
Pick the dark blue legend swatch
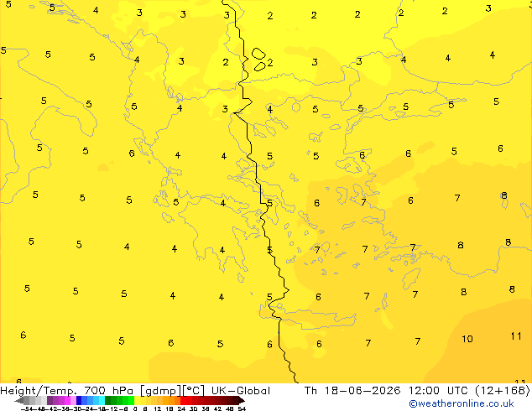pyautogui.click(x=79, y=400)
